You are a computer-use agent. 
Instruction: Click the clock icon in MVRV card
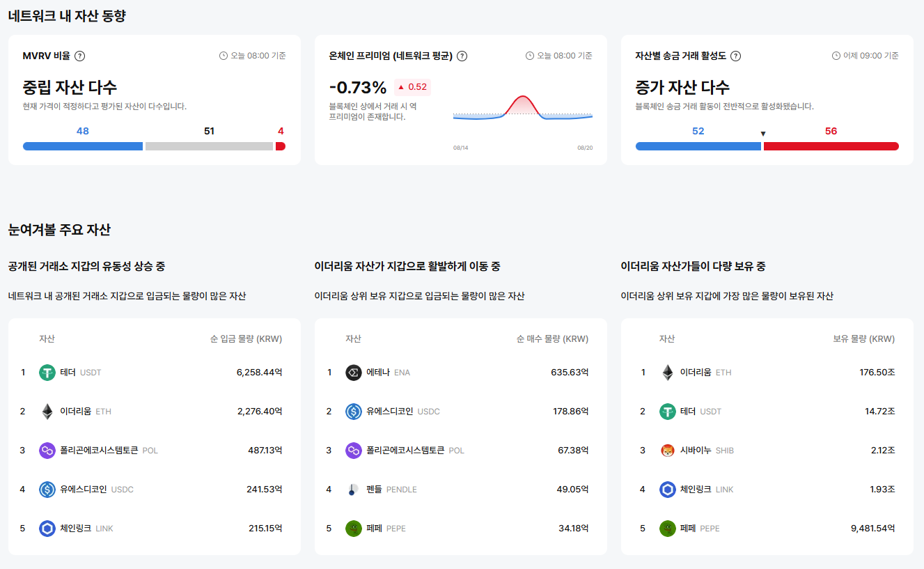[223, 56]
